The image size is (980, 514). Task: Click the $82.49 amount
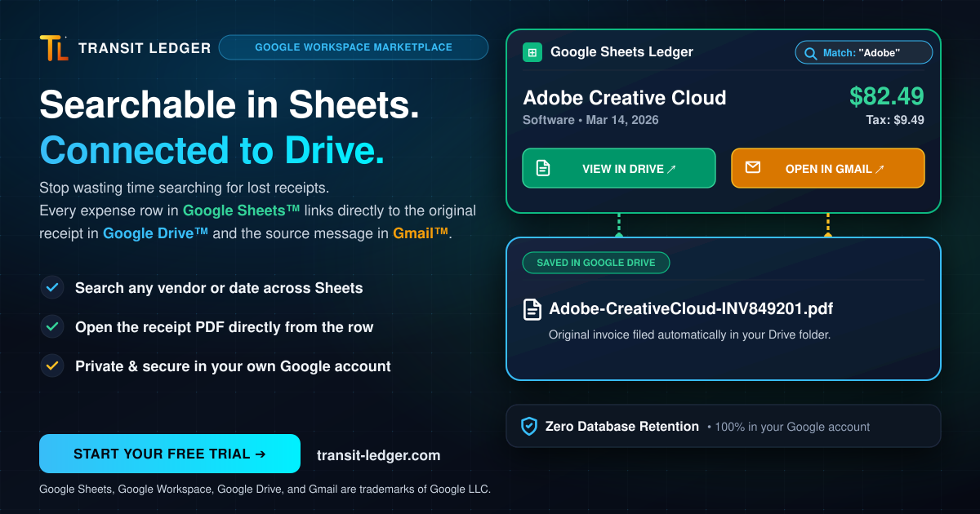(x=887, y=96)
